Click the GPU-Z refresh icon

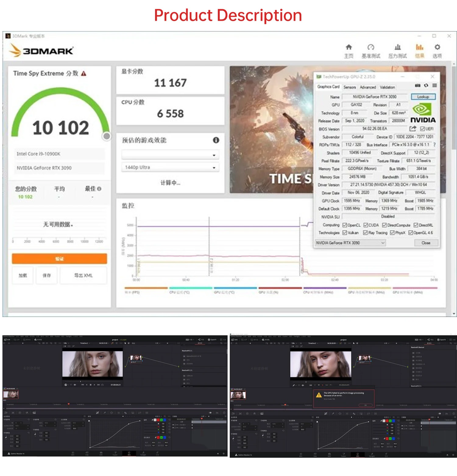pos(426,86)
